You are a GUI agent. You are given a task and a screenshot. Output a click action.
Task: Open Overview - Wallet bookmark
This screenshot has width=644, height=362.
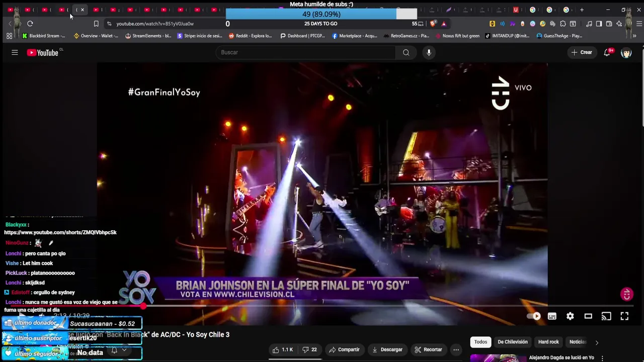click(x=96, y=36)
